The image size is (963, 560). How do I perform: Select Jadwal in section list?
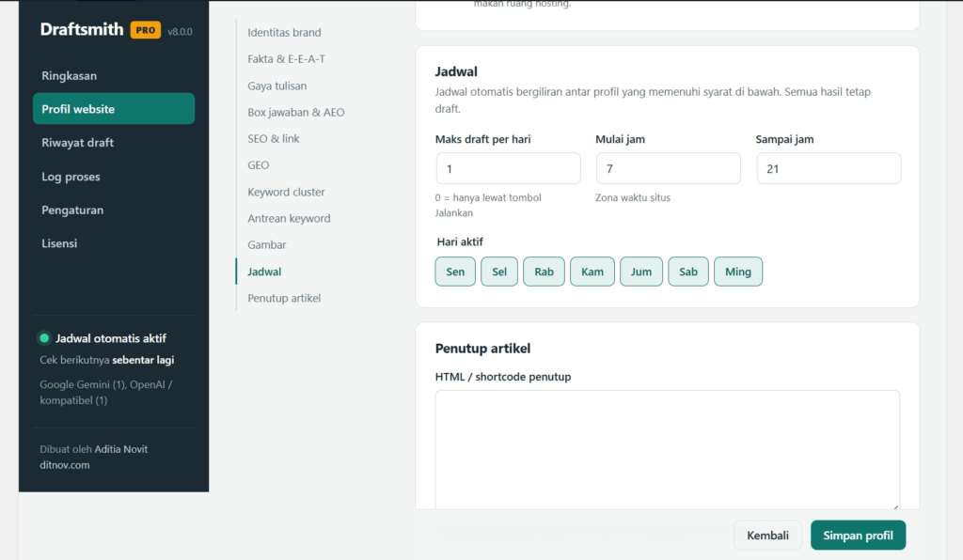pos(264,272)
